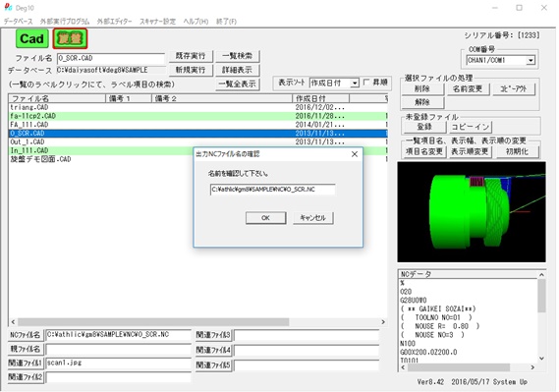Select the 一覧全表示 button

pyautogui.click(x=238, y=84)
